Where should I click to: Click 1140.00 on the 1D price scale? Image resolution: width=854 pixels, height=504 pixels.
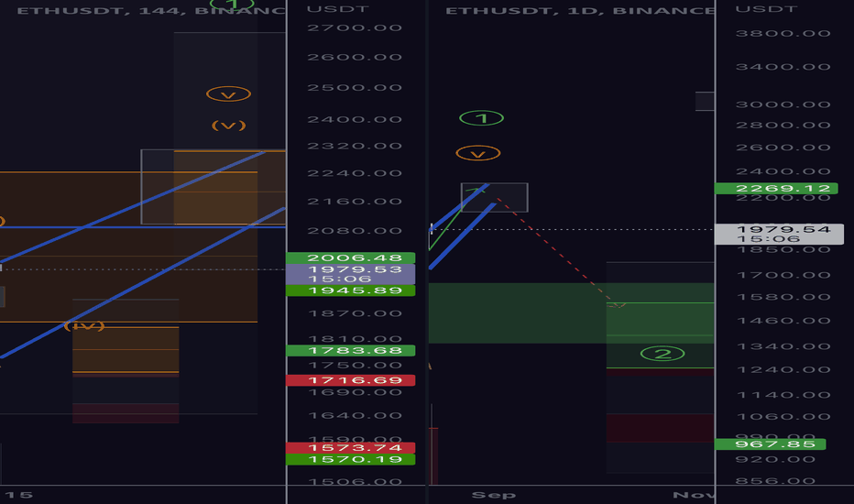[x=783, y=395]
